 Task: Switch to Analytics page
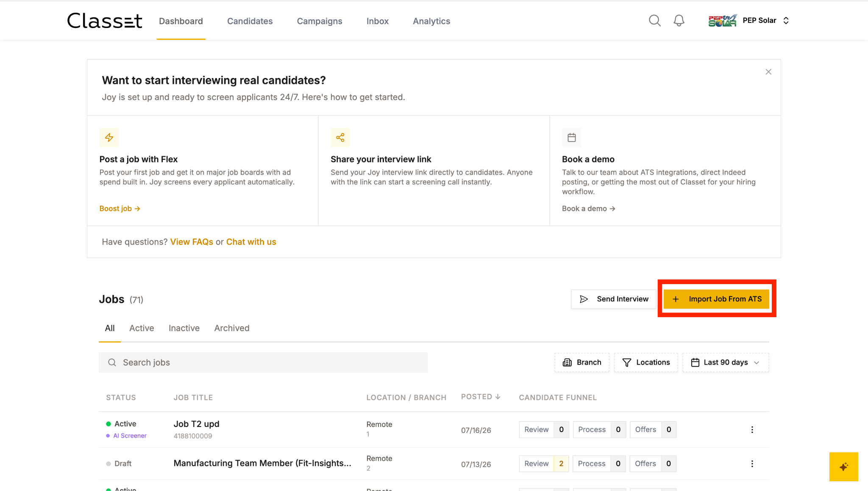click(x=431, y=21)
